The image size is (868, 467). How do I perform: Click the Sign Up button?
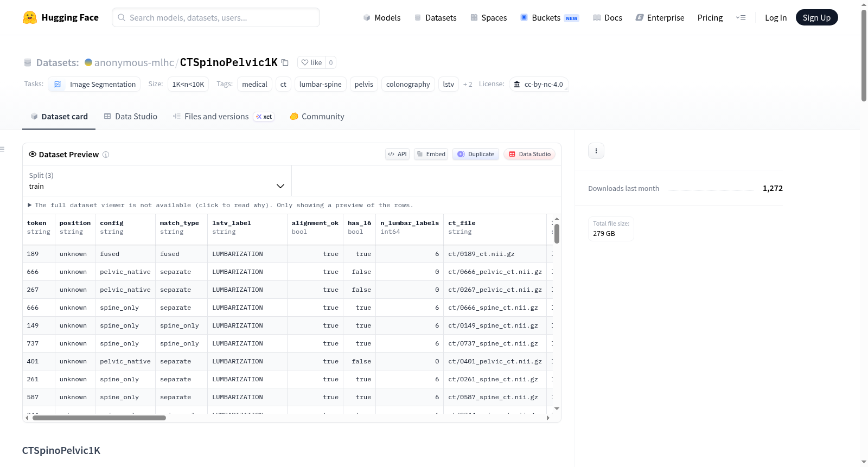click(816, 17)
